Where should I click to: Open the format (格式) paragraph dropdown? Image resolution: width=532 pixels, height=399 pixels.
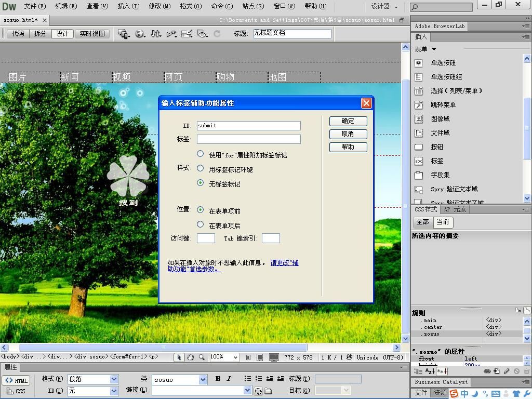(x=114, y=379)
